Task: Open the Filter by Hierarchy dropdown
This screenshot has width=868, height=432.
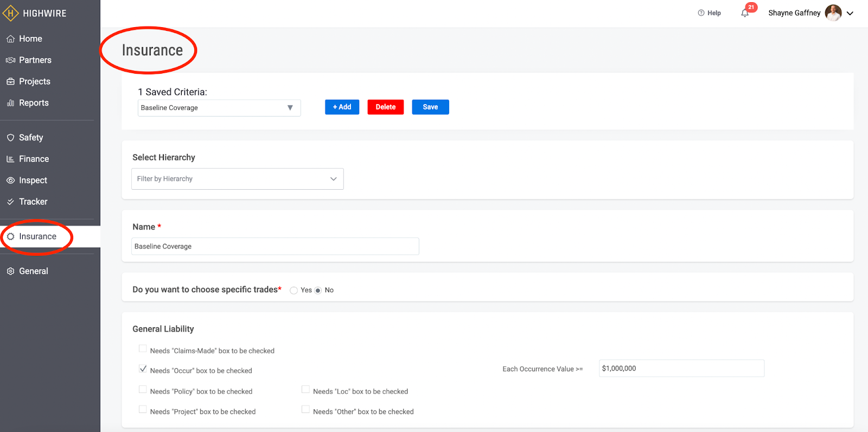Action: tap(238, 179)
